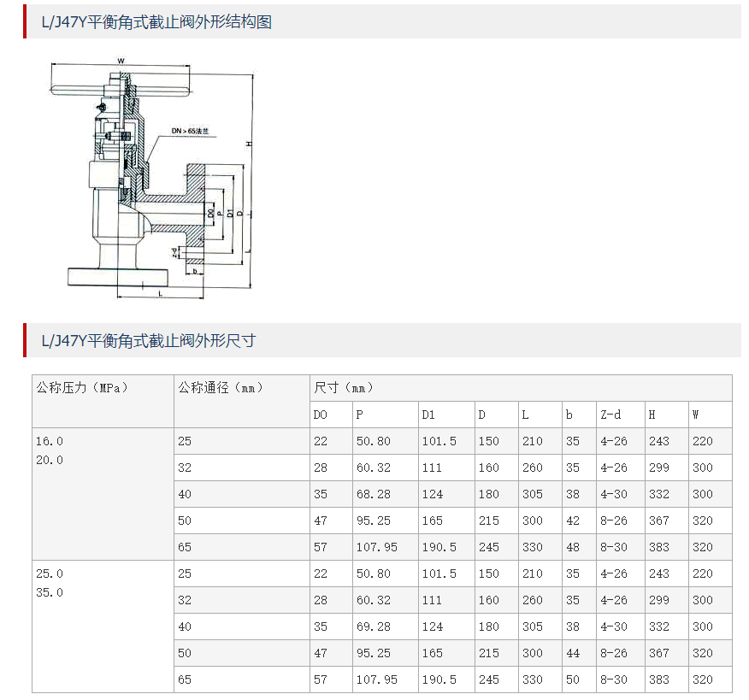Image resolution: width=749 pixels, height=700 pixels.
Task: Select D value 150 in the 16.0/20.0 group
Action: tap(489, 441)
